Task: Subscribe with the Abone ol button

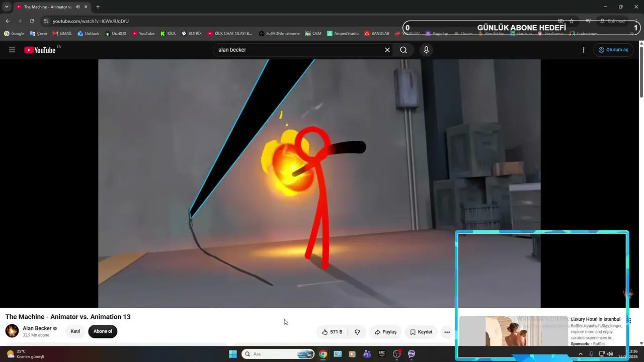Action: [x=103, y=331]
